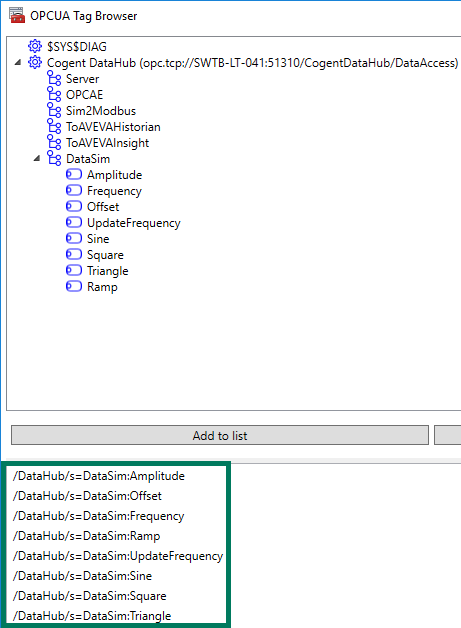Select the Triangle tag in tree
This screenshot has height=628, width=461.
point(108,271)
